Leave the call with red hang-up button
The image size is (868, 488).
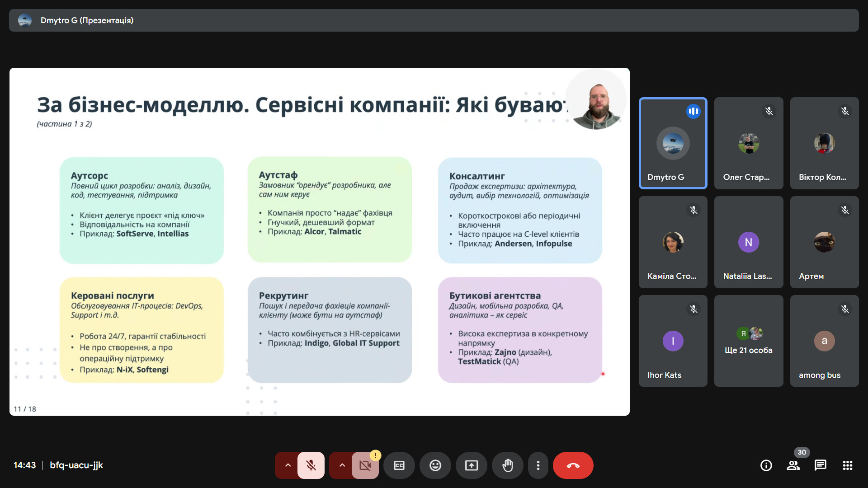pos(573,465)
